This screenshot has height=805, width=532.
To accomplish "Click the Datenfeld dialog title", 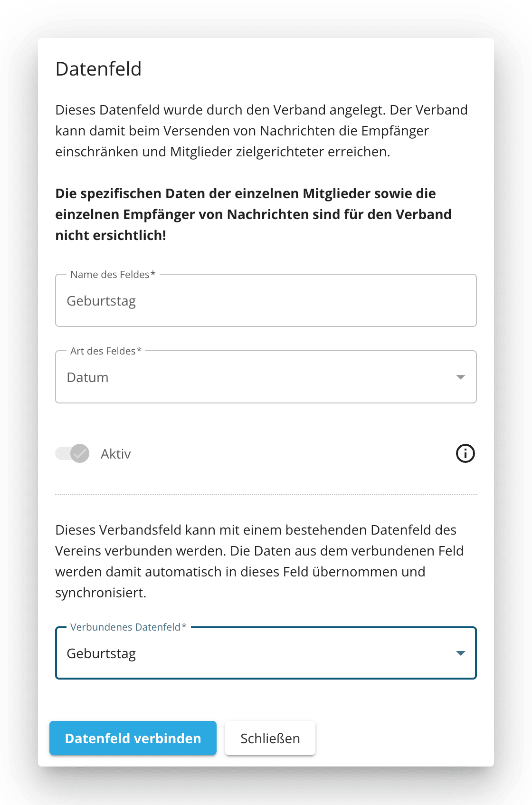I will pos(98,69).
